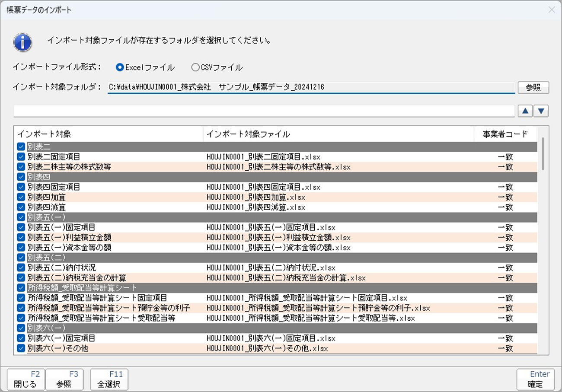This screenshot has width=562, height=392.
Task: Click the blue down arrow button
Action: tap(541, 111)
